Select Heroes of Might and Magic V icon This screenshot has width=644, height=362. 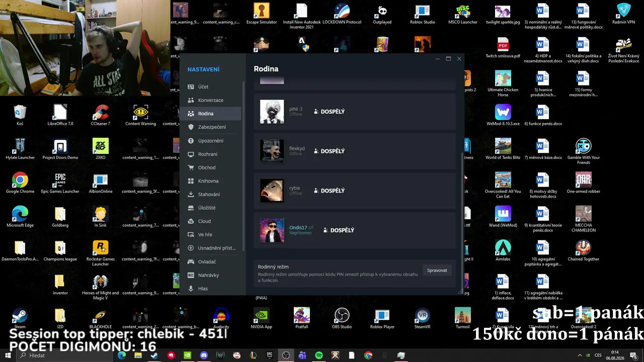[x=101, y=287]
